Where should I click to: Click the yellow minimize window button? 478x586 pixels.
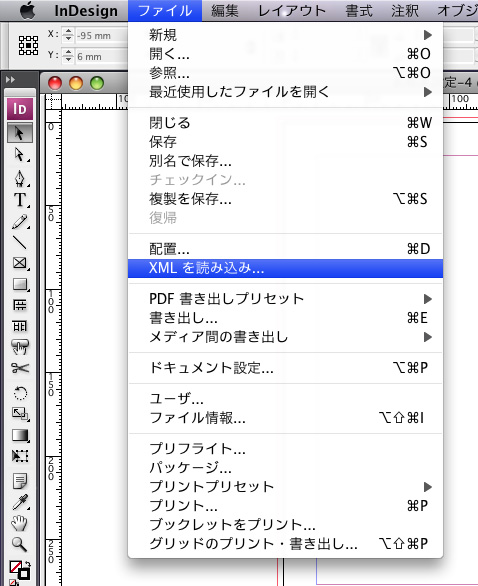76,83
